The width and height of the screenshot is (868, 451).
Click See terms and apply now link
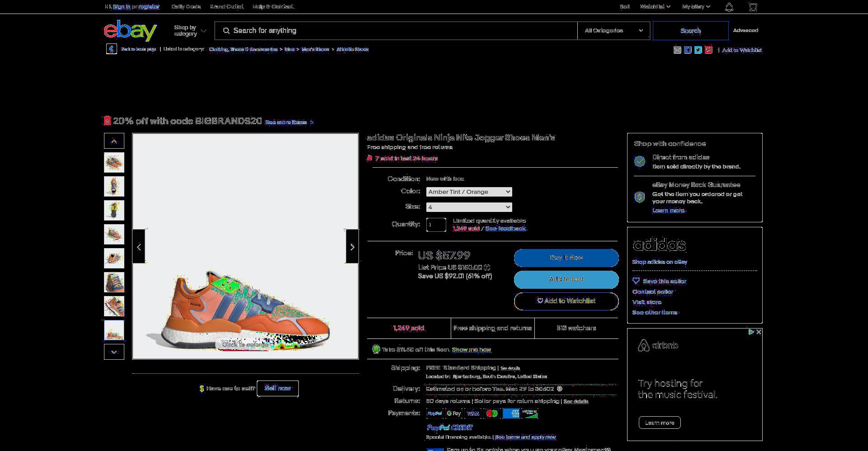(525, 437)
